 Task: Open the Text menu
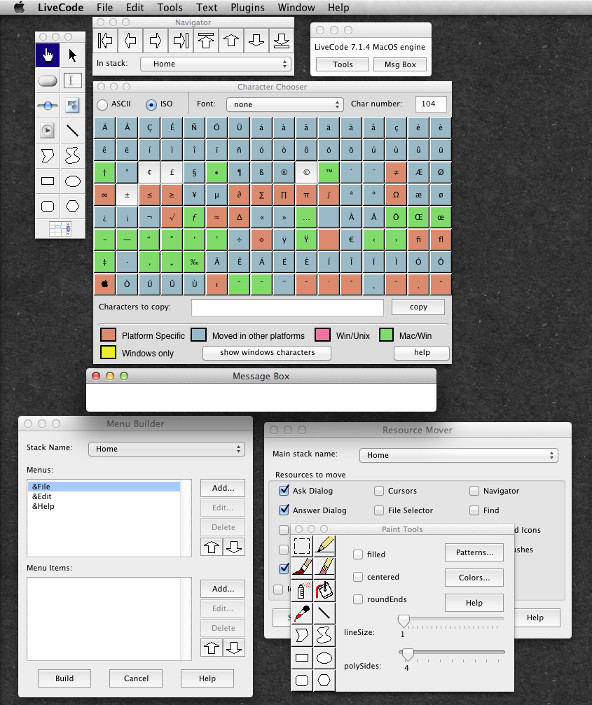pyautogui.click(x=207, y=8)
